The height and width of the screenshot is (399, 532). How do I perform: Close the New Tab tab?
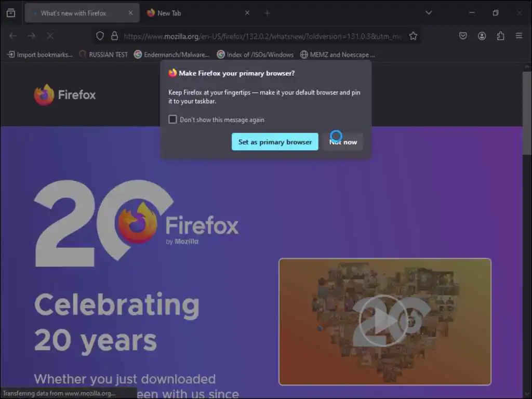point(247,13)
